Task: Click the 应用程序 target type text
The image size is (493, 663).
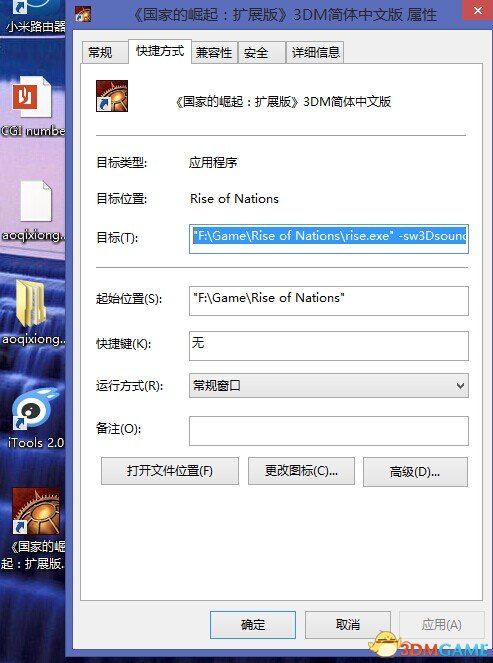Action: tap(213, 162)
